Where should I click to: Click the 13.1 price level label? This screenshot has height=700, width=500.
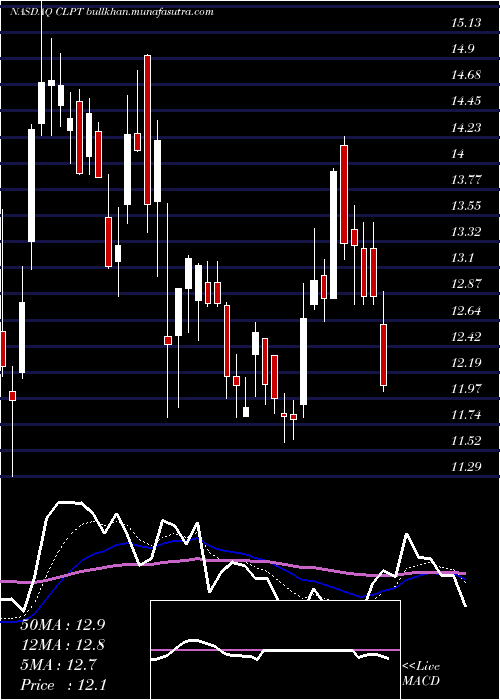(x=463, y=258)
